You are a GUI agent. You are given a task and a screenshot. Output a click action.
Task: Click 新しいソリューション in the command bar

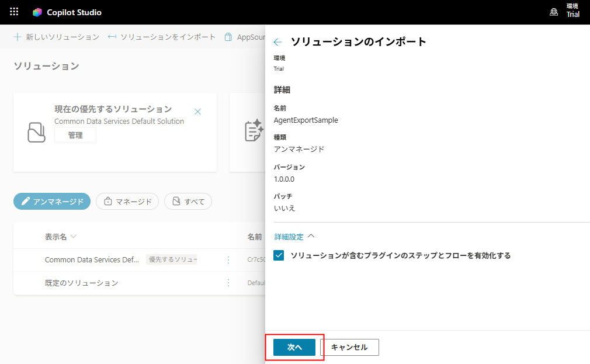pyautogui.click(x=56, y=37)
